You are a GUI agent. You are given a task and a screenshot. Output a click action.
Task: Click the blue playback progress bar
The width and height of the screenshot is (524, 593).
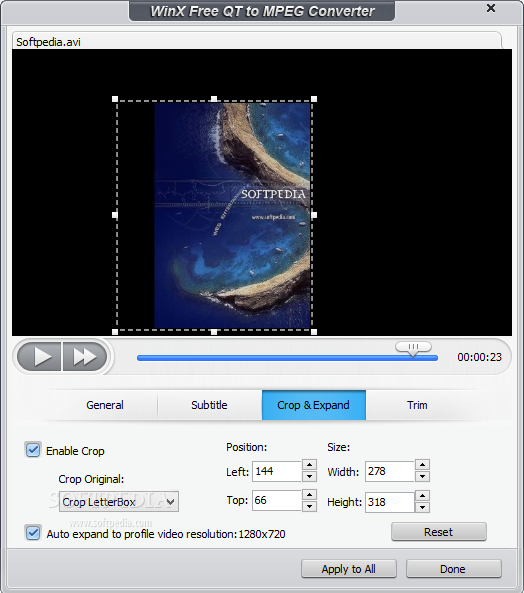(x=287, y=358)
